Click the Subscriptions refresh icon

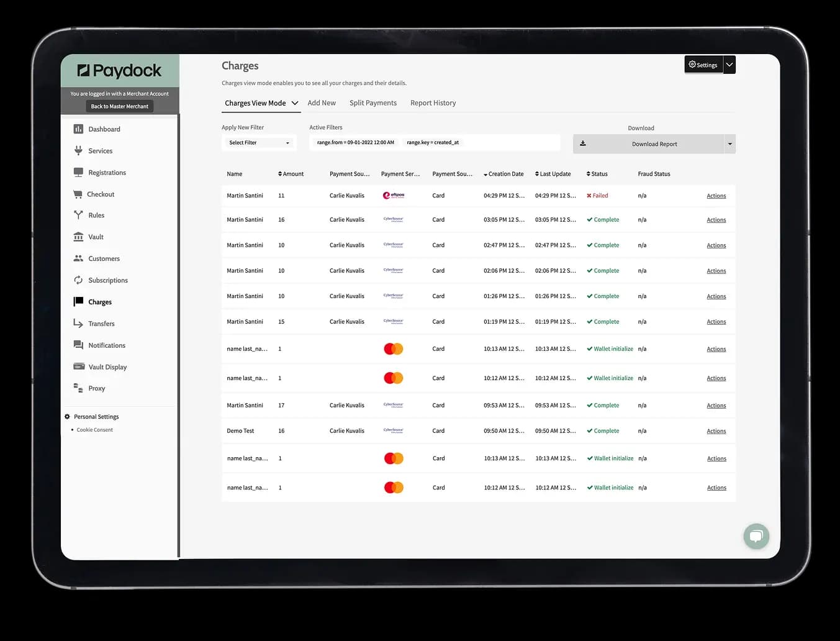(x=78, y=280)
